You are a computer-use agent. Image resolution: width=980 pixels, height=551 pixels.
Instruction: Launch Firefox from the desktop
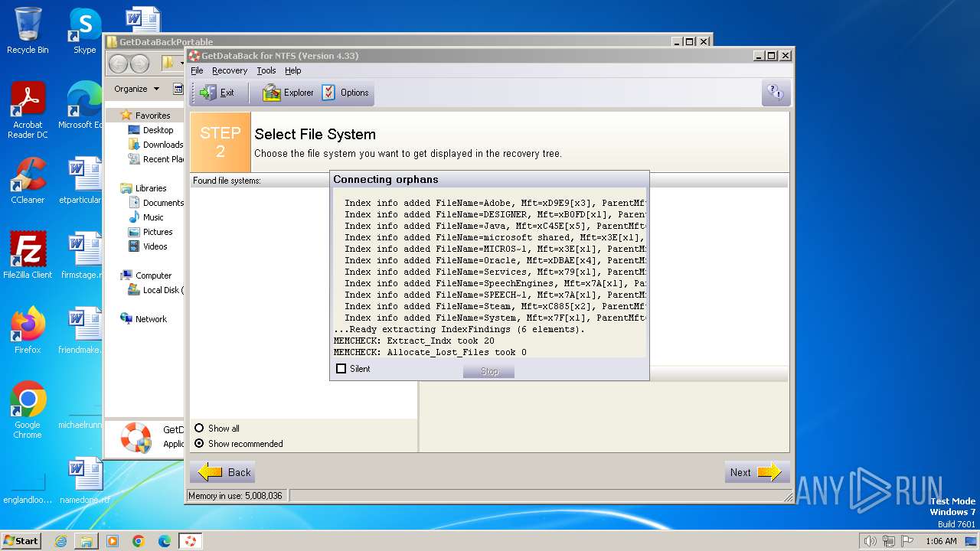pyautogui.click(x=28, y=330)
